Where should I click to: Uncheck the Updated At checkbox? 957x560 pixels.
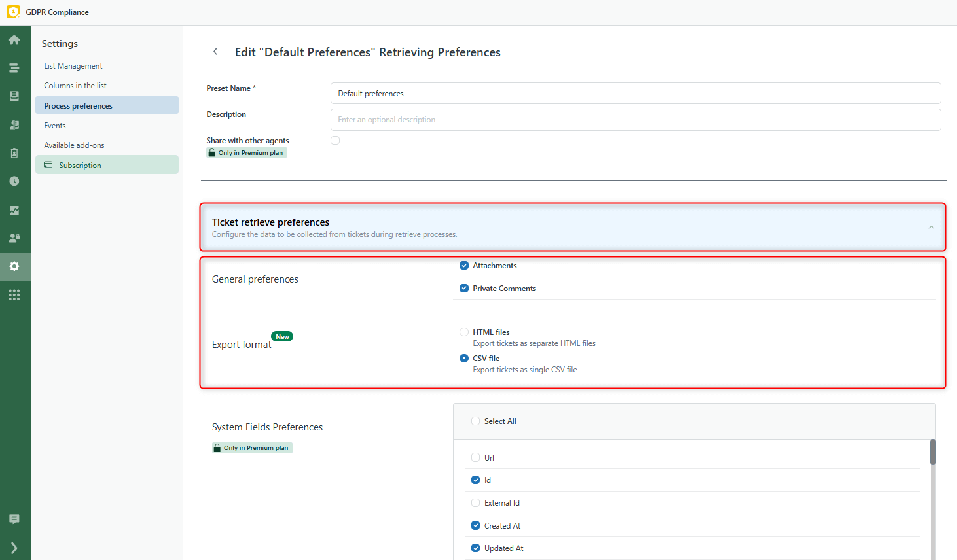pyautogui.click(x=476, y=548)
